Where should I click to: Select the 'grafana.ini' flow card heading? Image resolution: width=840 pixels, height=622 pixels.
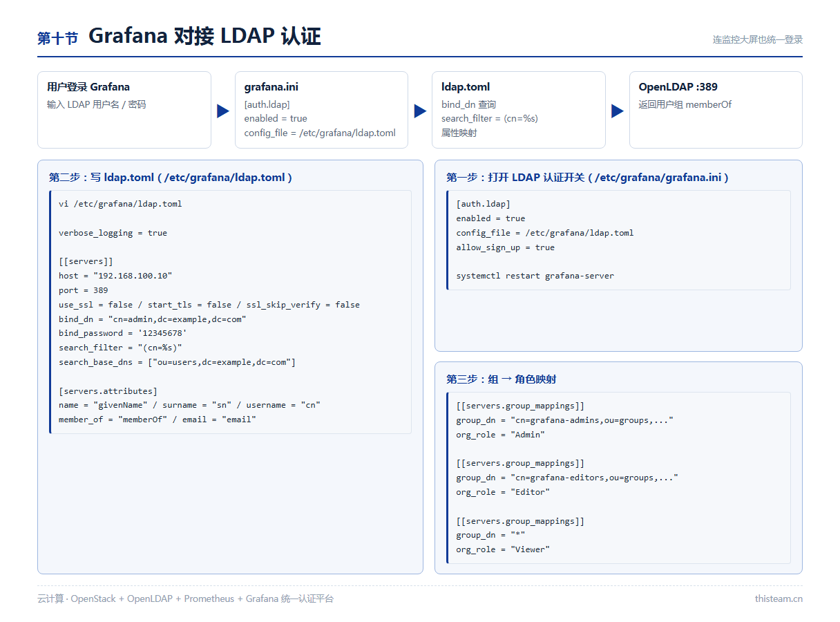click(271, 87)
